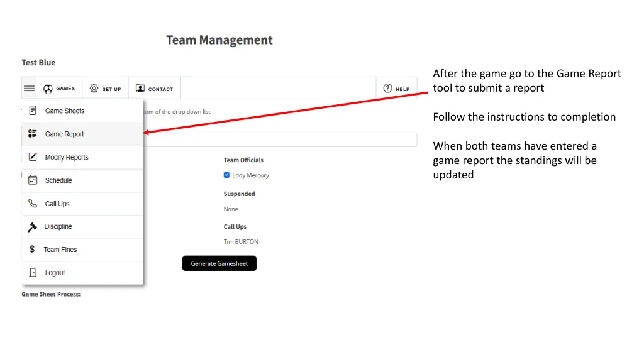Click the None text under Suspended
The width and height of the screenshot is (644, 362).
(231, 209)
